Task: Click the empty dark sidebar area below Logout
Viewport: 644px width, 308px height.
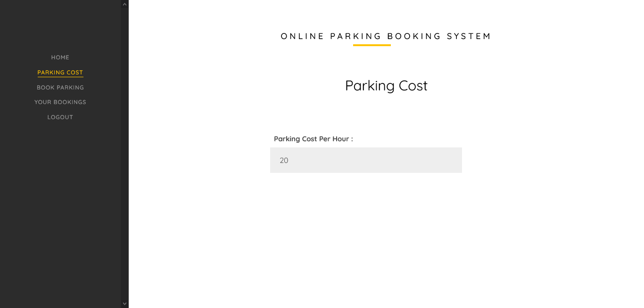Action: (x=60, y=212)
